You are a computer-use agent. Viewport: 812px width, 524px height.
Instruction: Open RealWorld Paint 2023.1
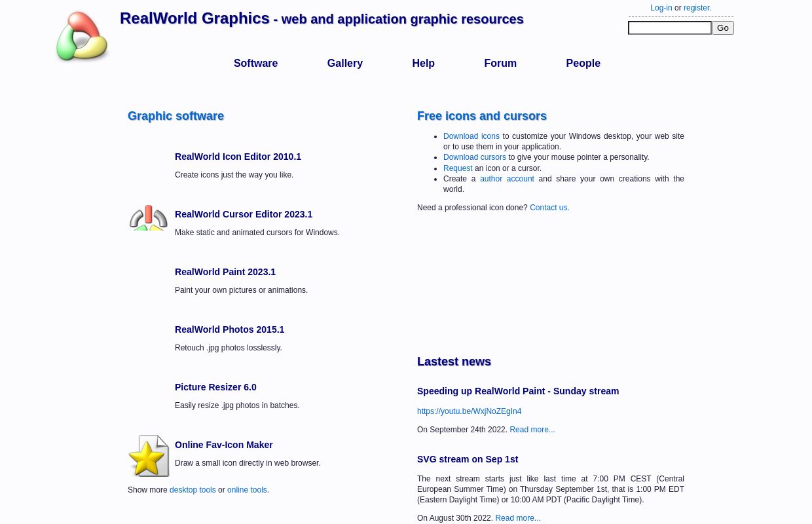(x=225, y=272)
